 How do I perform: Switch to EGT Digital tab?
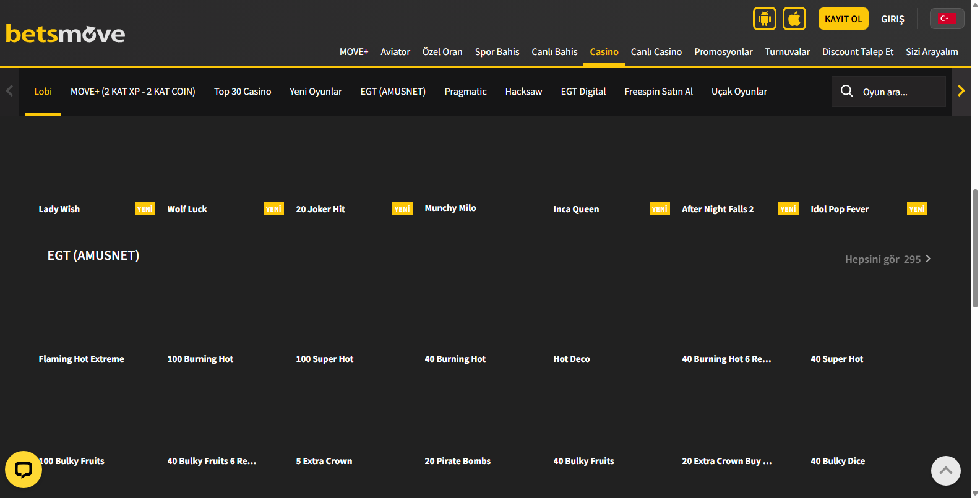[583, 92]
